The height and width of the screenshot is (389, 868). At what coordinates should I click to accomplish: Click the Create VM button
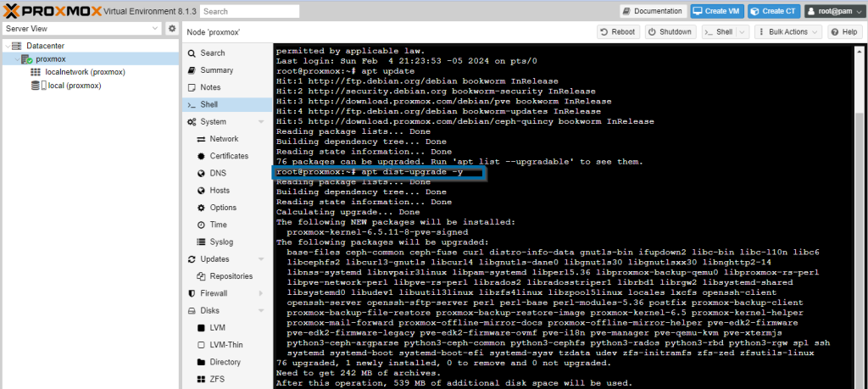[x=717, y=11]
